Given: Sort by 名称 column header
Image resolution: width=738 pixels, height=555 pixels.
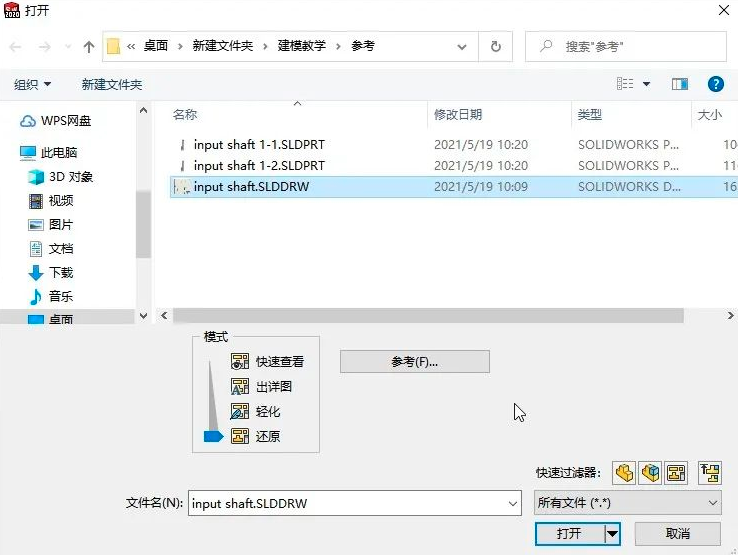Looking at the screenshot, I should tap(184, 114).
